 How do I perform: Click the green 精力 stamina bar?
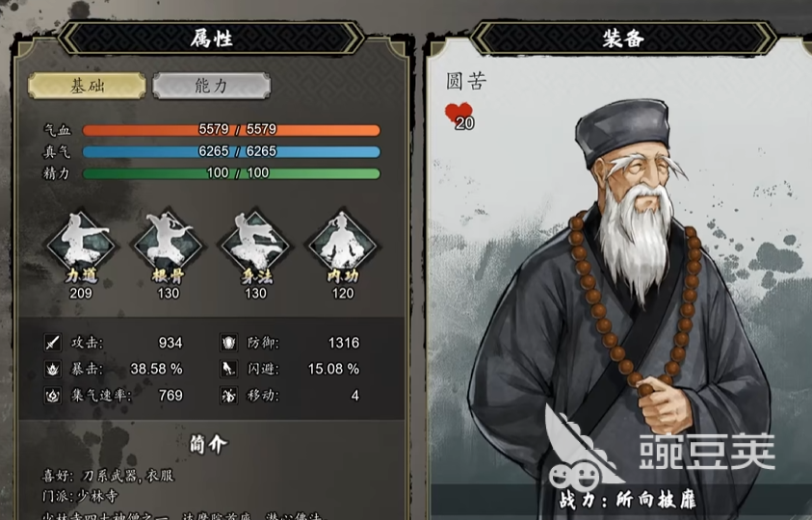[231, 173]
